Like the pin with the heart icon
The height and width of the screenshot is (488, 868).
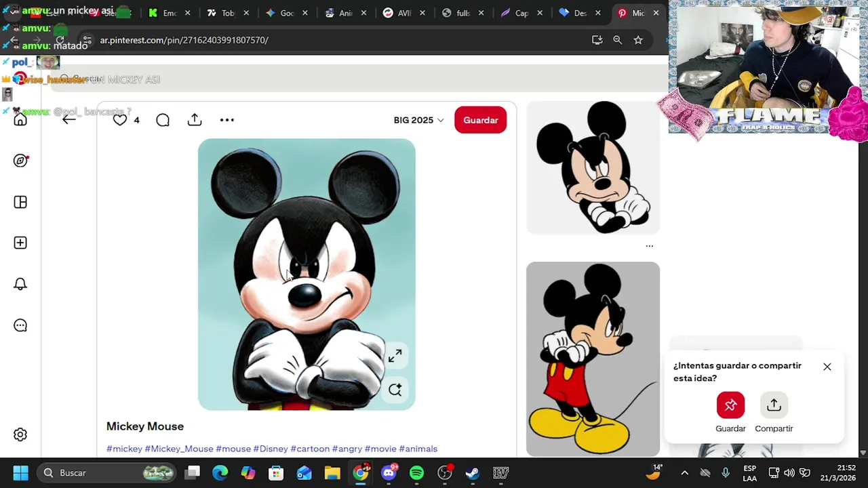(120, 120)
